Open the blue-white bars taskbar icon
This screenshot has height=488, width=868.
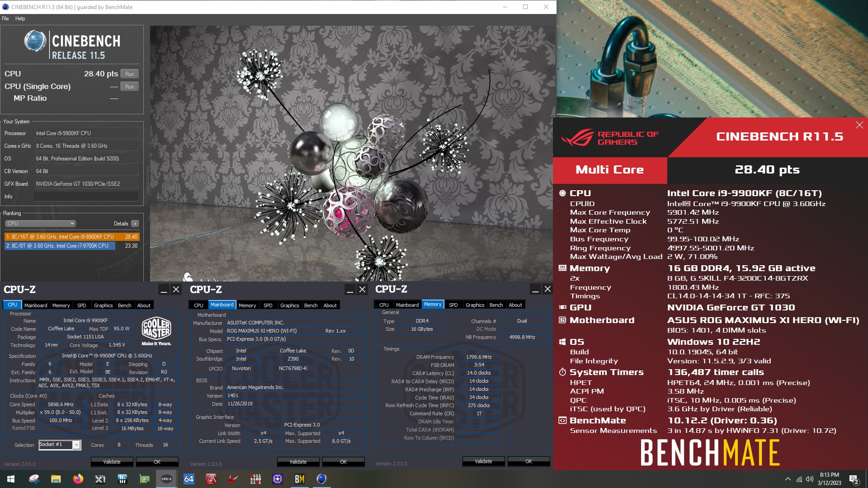pos(123,479)
